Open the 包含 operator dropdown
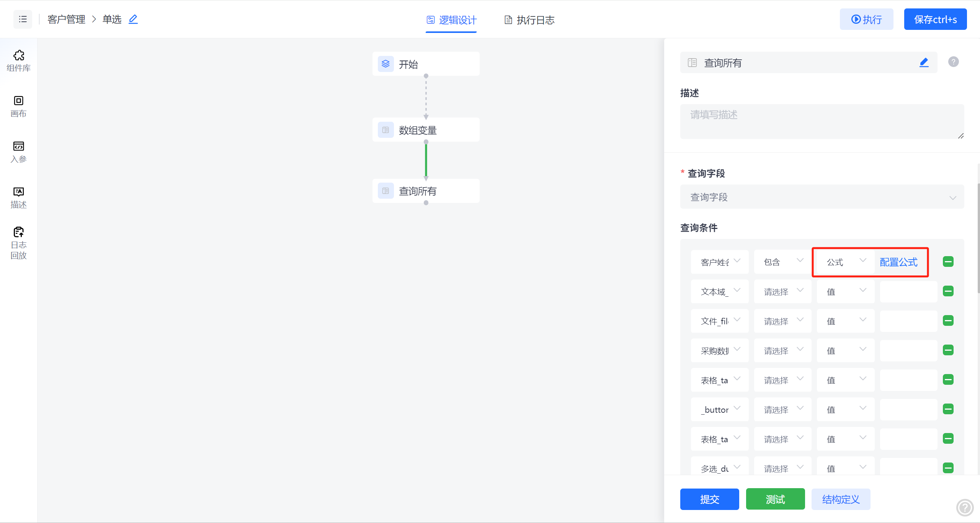This screenshot has width=980, height=523. tap(782, 262)
